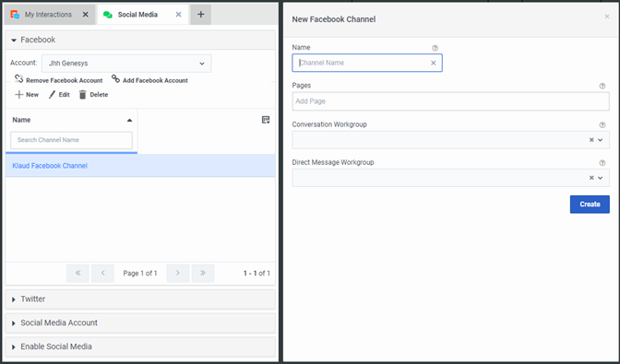
Task: Select the Klaud Facebook Channel row
Action: (x=140, y=166)
